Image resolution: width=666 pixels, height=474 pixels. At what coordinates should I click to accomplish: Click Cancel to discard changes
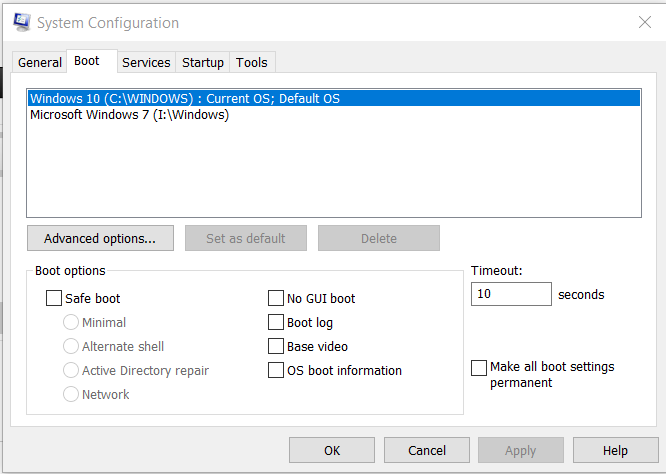point(427,450)
